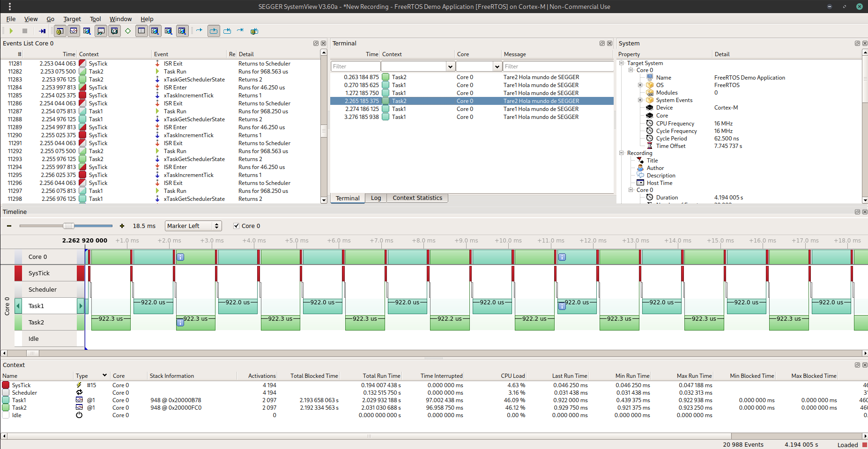Click the Terminal panel float icon
This screenshot has width=868, height=449.
coord(602,43)
